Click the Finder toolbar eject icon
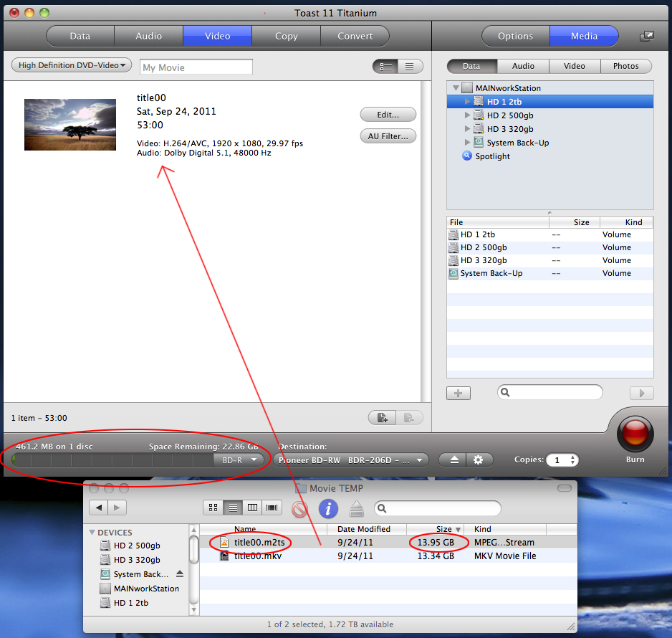This screenshot has height=638, width=672. tap(357, 509)
